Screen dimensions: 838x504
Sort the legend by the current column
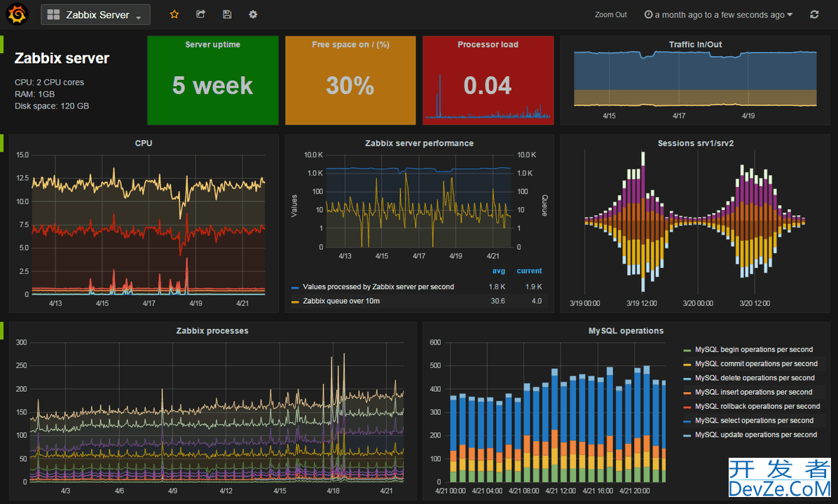pos(529,271)
